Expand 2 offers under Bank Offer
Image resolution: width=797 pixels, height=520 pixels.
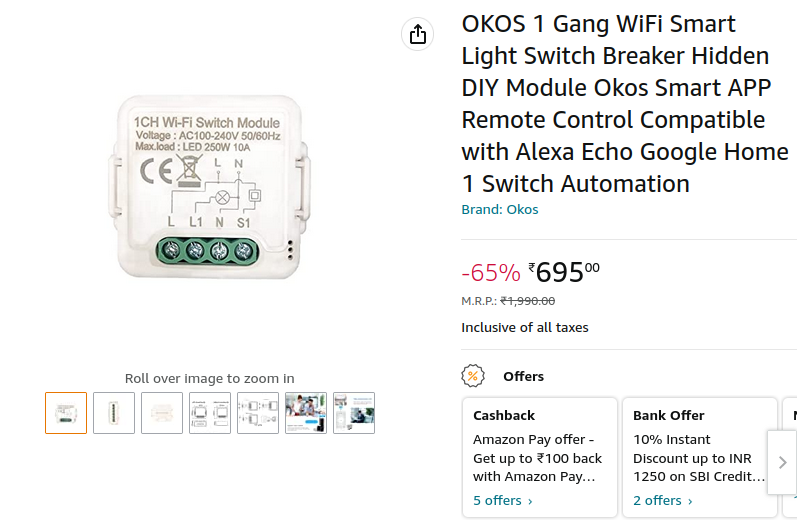click(x=663, y=501)
